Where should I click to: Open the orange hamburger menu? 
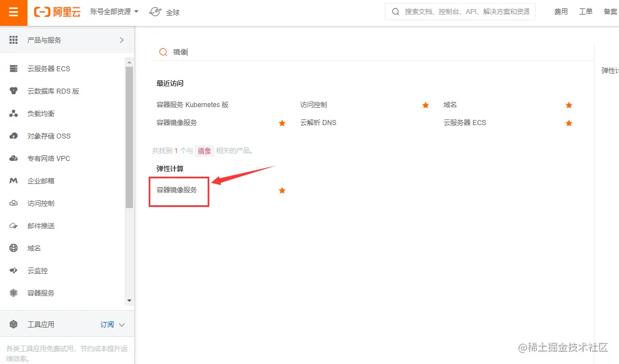[x=13, y=12]
